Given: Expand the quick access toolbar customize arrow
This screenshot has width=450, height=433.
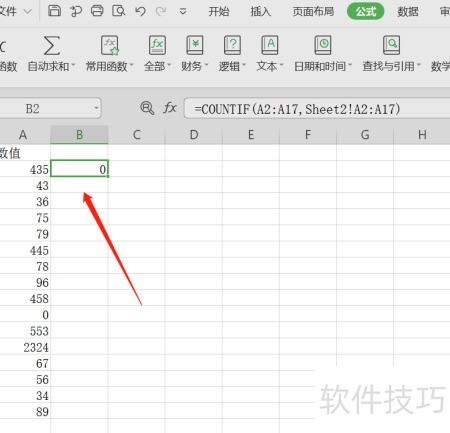Looking at the screenshot, I should tap(183, 12).
